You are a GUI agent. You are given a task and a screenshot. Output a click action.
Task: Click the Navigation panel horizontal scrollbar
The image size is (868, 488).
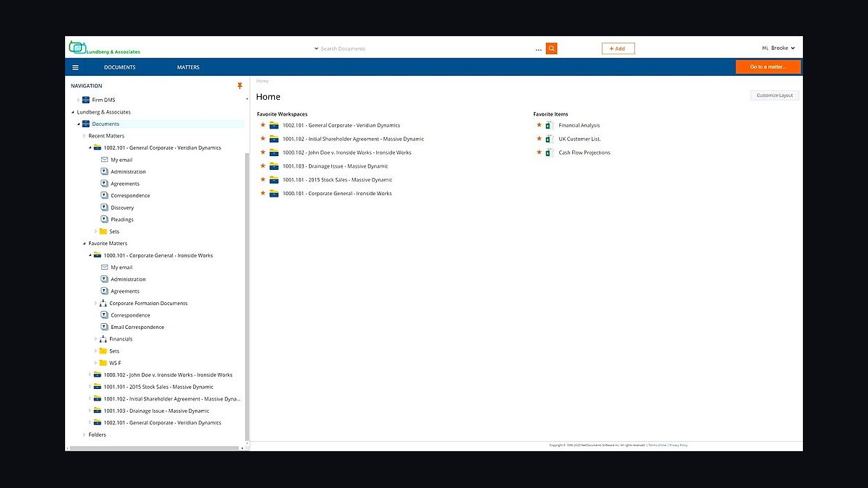(x=153, y=448)
